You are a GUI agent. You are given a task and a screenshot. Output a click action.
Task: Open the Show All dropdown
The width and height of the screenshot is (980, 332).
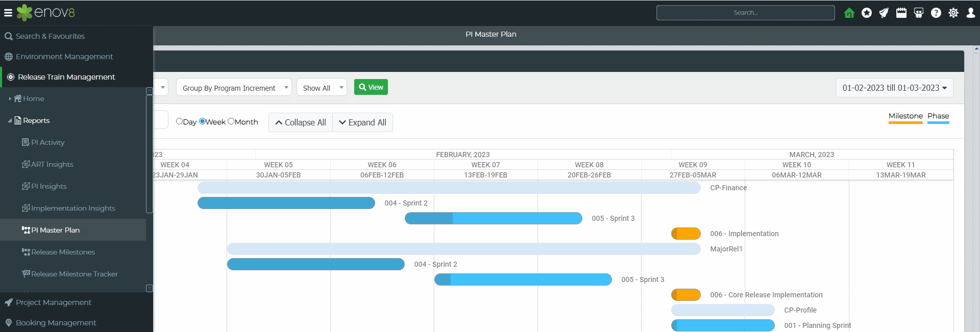[322, 88]
